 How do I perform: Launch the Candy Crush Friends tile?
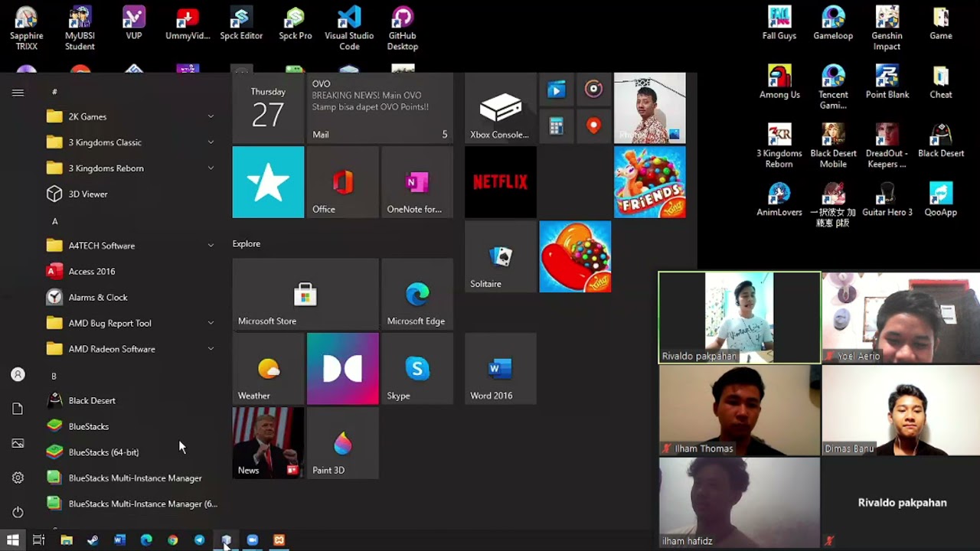pos(649,182)
